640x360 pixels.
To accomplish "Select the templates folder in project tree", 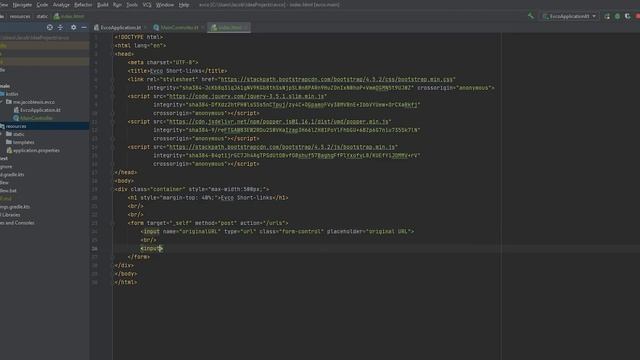I will tap(23, 142).
